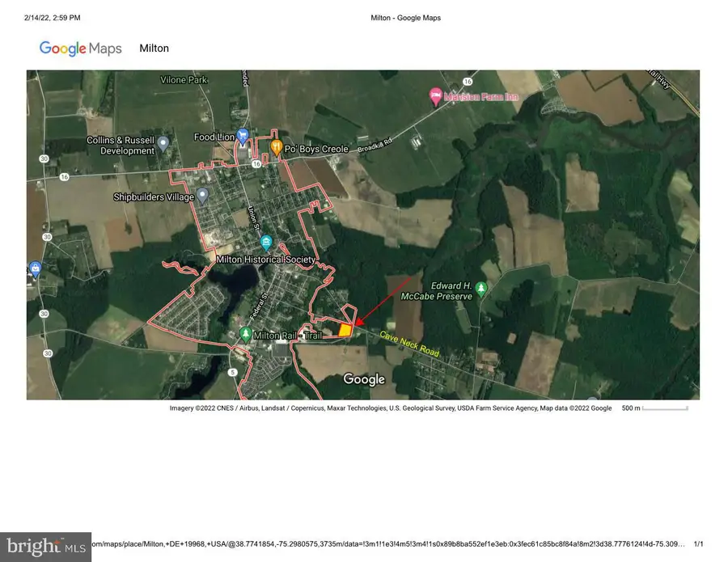The width and height of the screenshot is (728, 562).
Task: Click the green Edward H. McCabe Preserve tree pin
Action: pos(481,286)
